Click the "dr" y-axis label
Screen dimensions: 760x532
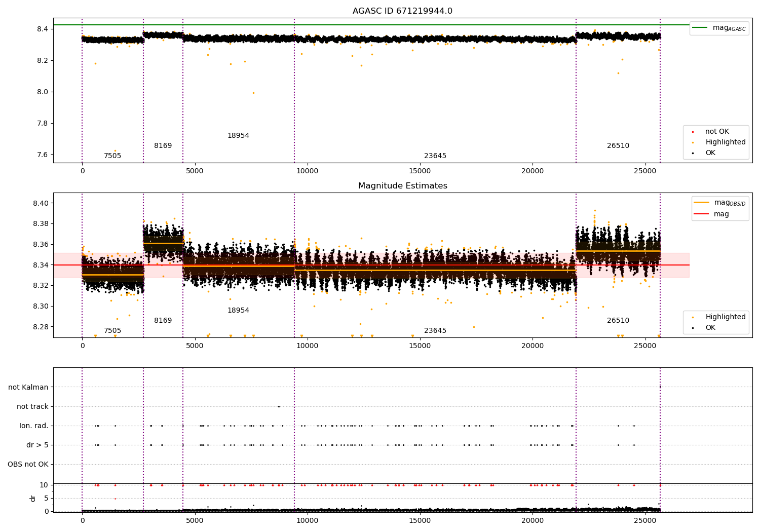click(x=33, y=498)
